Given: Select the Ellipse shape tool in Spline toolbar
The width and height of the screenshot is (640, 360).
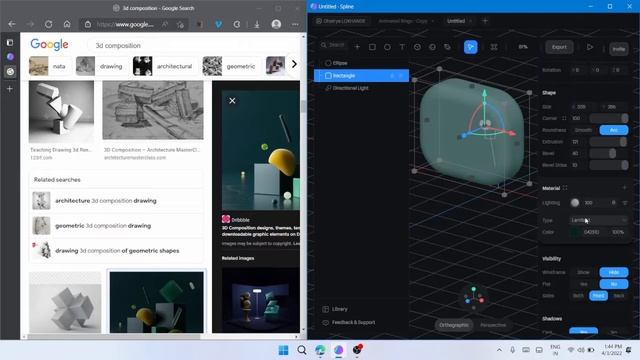Looking at the screenshot, I should [387, 47].
